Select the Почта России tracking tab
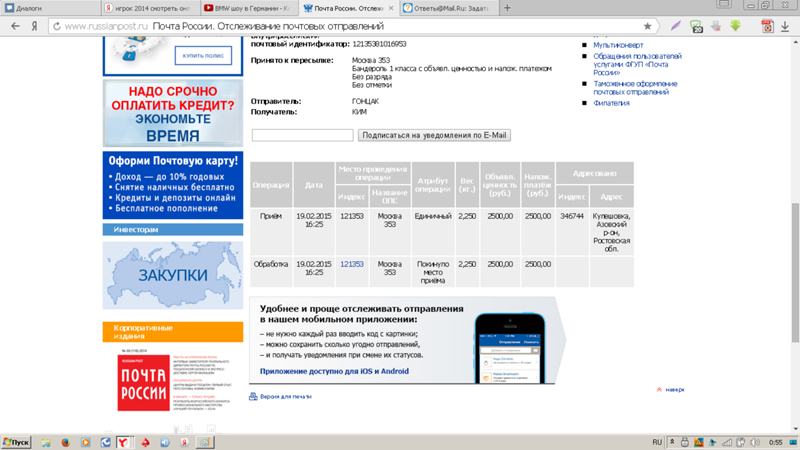Image resolution: width=800 pixels, height=450 pixels. point(349,8)
